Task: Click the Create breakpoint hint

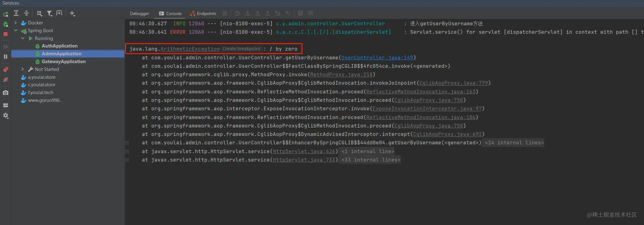Action: (241, 49)
